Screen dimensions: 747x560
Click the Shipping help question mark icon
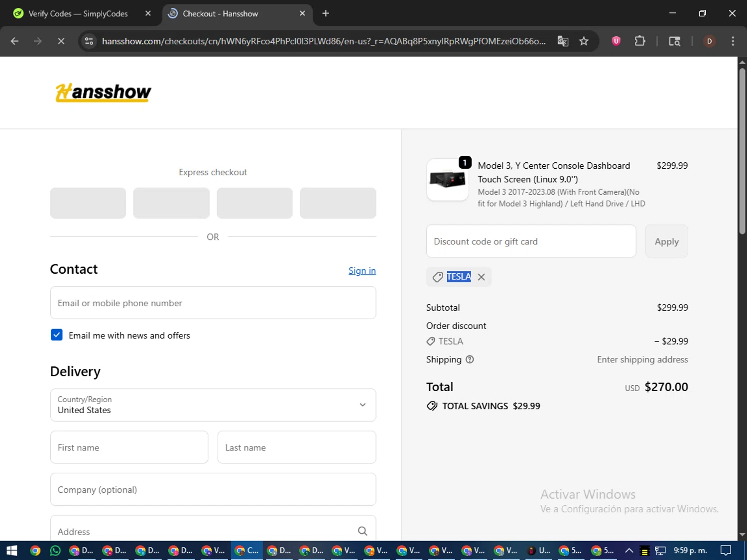tap(470, 359)
